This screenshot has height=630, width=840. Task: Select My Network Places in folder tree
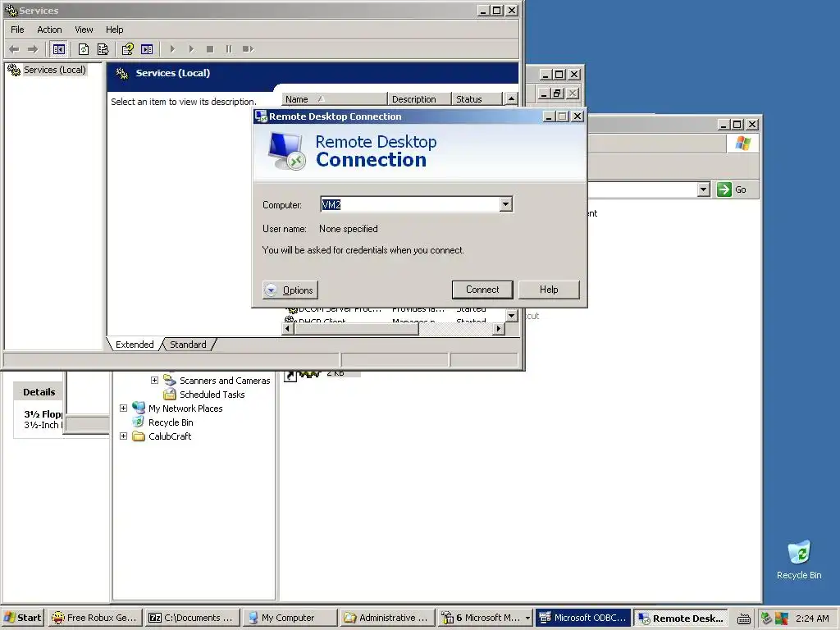click(185, 409)
